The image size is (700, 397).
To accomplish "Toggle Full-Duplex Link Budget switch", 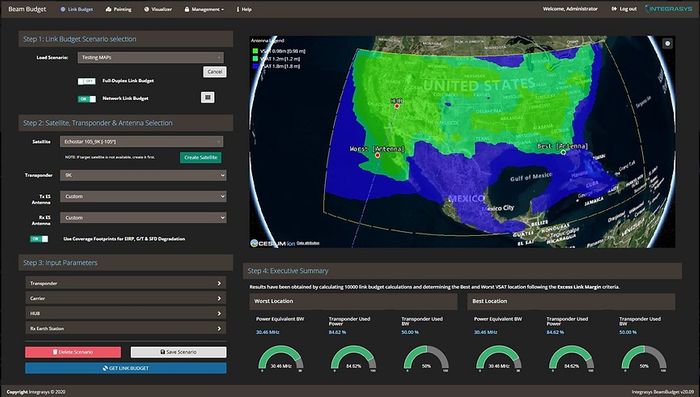I will tap(87, 81).
